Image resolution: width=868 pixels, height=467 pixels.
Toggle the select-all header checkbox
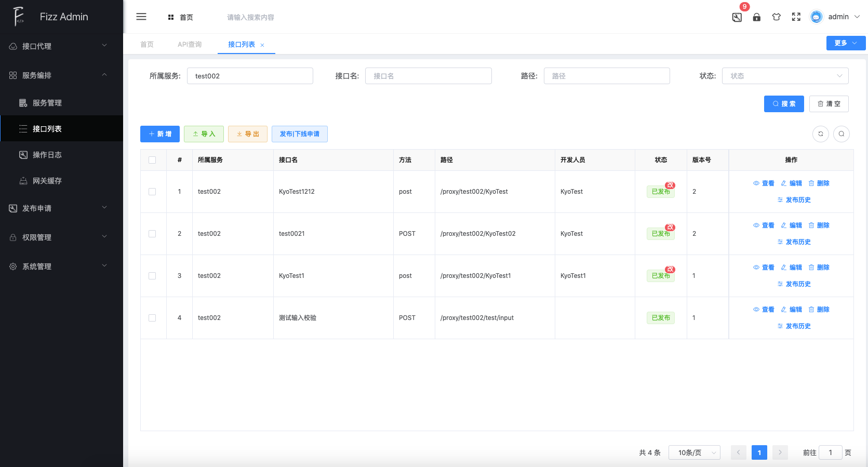point(152,160)
